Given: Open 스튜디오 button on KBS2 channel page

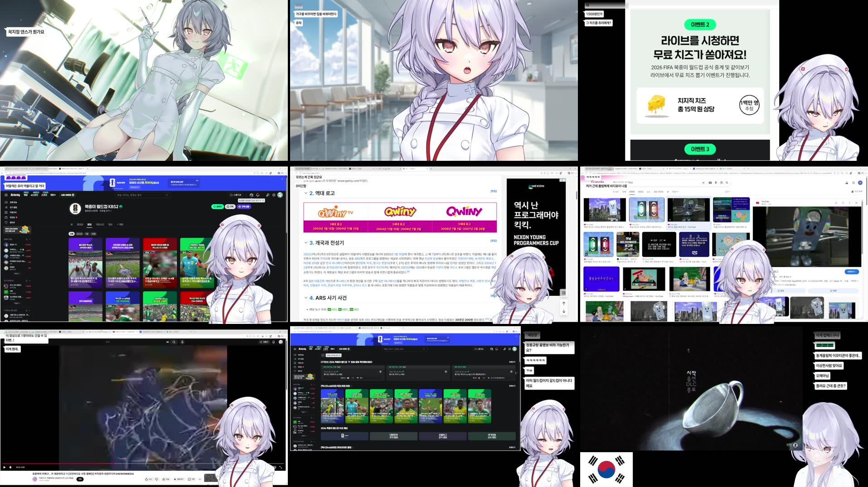Looking at the screenshot, I should click(x=236, y=195).
